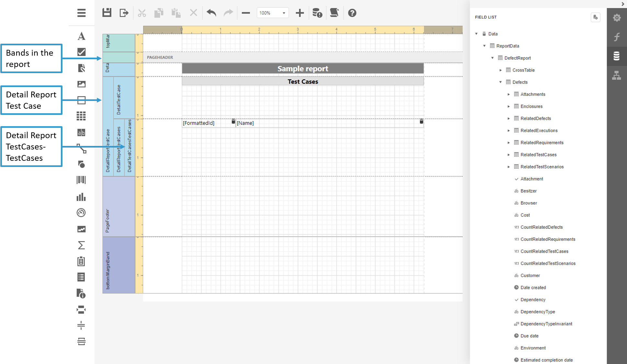Screen dimensions: 627x364
Task: Click the Save icon in the toolbar
Action: 107,13
